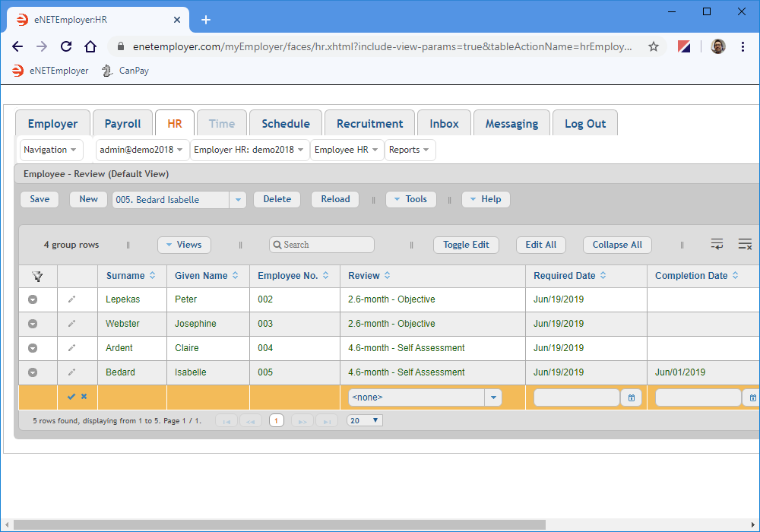
Task: Open admin@demo2018 dropdown menu
Action: [x=141, y=150]
